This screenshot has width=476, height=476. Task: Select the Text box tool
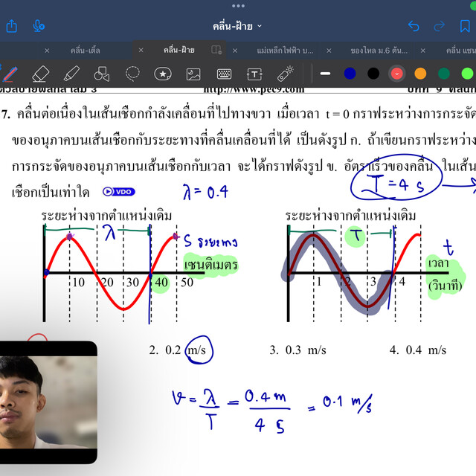coord(254,74)
